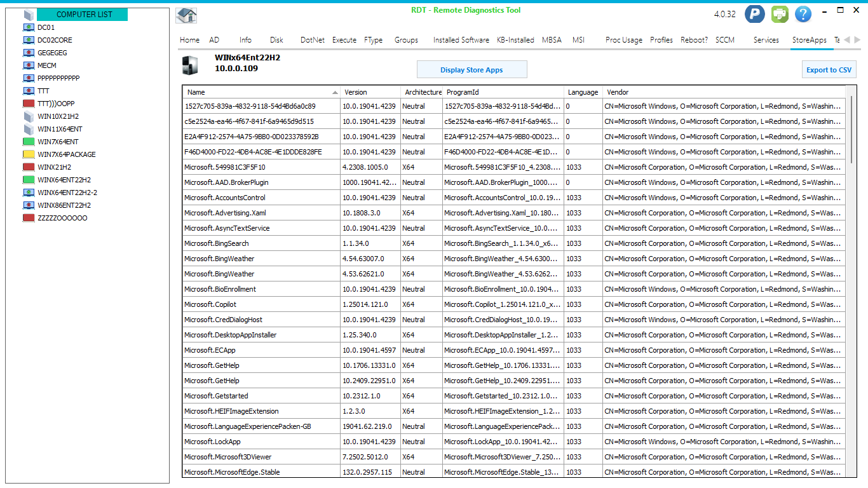Click the server icon beside WIN11X64ENT
This screenshot has width=868, height=488.
pyautogui.click(x=29, y=129)
